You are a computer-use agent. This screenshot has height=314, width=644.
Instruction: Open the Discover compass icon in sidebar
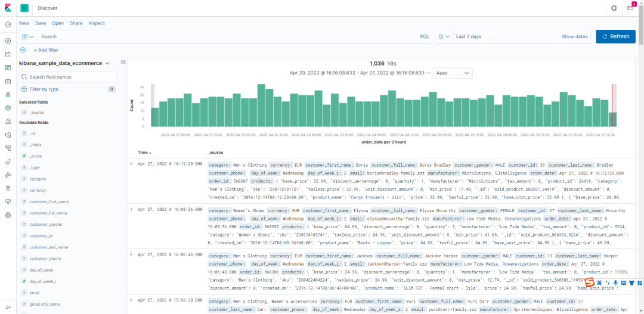pyautogui.click(x=8, y=41)
